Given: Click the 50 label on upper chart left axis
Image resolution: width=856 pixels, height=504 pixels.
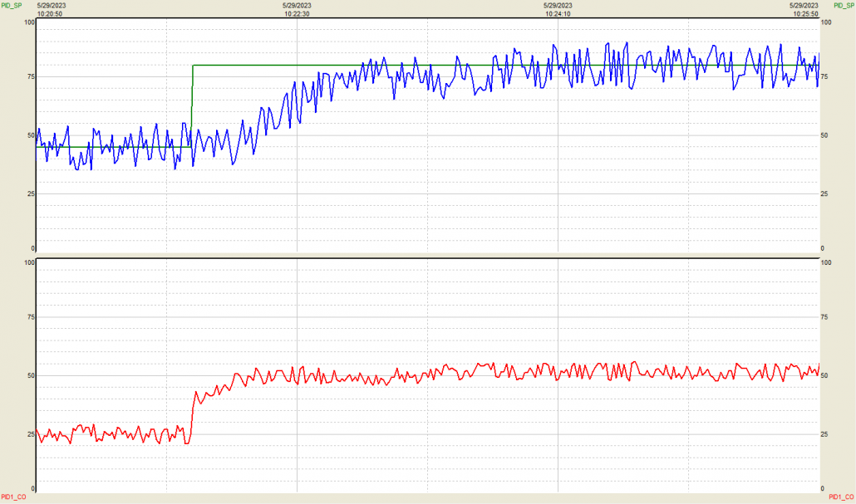Looking at the screenshot, I should (31, 135).
